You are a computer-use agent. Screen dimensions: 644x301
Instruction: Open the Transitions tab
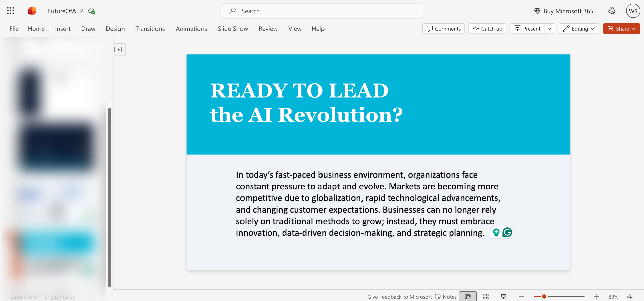150,29
